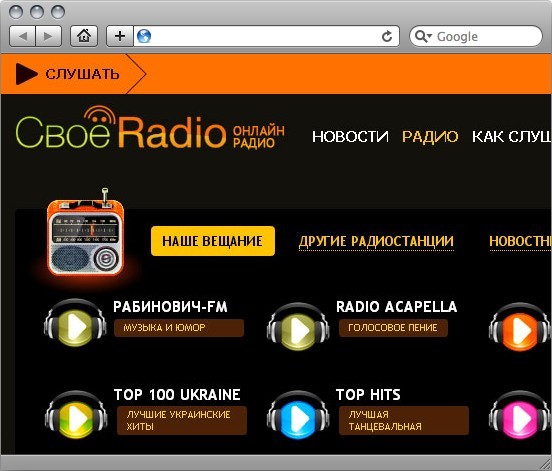Navigate back in the browser
This screenshot has width=552, height=471.
coord(22,36)
